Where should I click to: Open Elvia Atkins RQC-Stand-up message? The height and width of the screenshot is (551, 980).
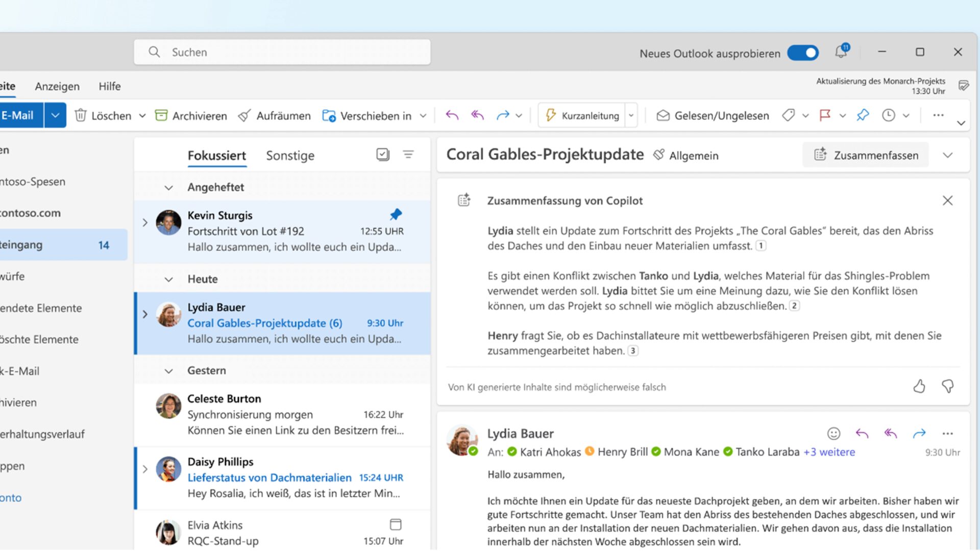(282, 531)
